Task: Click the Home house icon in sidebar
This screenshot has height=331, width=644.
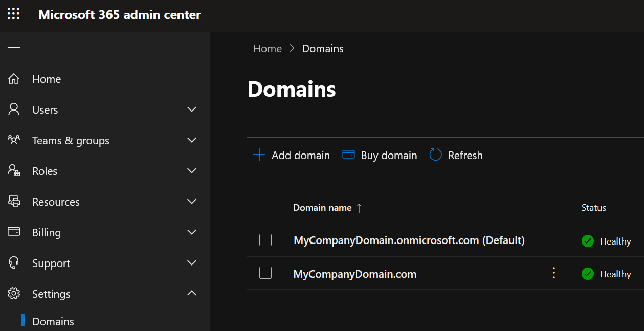Action: coord(14,79)
